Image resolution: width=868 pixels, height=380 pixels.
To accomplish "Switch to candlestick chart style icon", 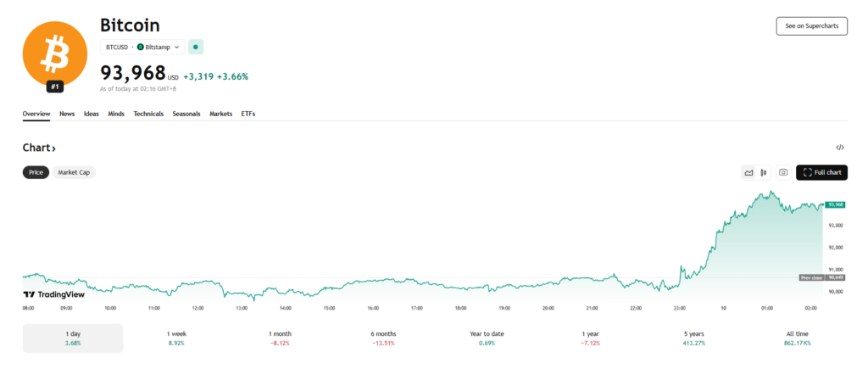I will pyautogui.click(x=764, y=172).
